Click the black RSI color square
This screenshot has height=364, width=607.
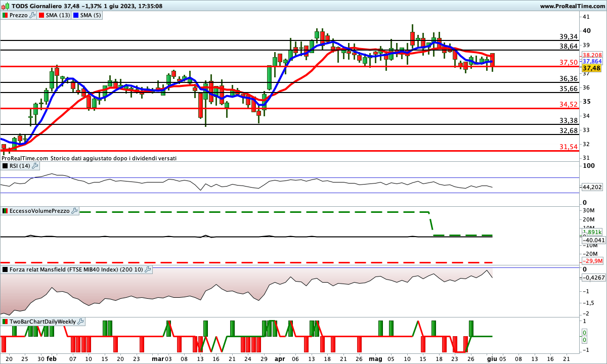coord(5,166)
